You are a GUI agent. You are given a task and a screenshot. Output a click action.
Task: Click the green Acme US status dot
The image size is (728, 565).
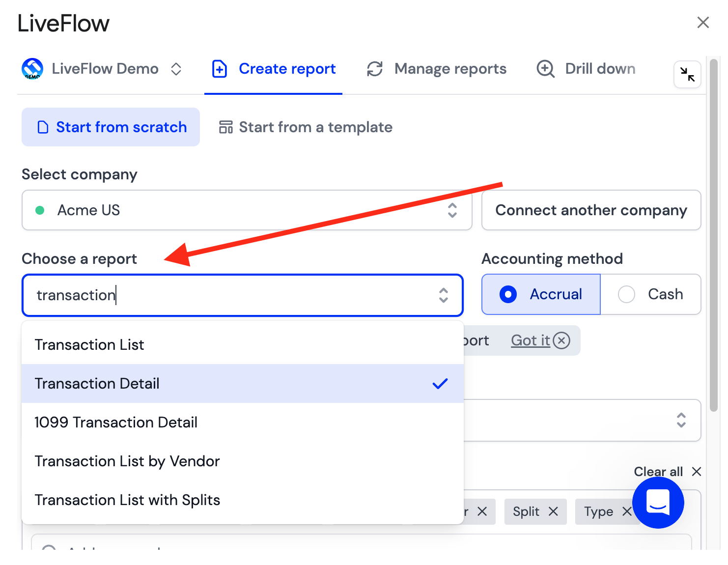click(40, 210)
